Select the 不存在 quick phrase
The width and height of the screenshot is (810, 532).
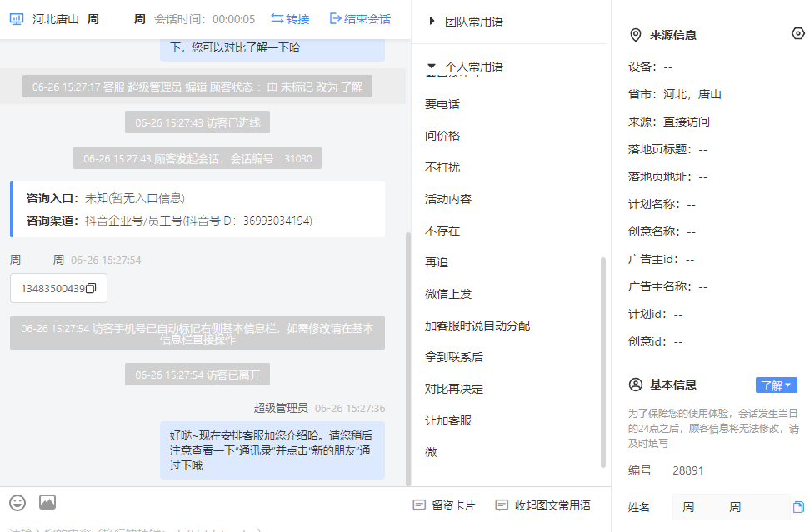pos(442,231)
